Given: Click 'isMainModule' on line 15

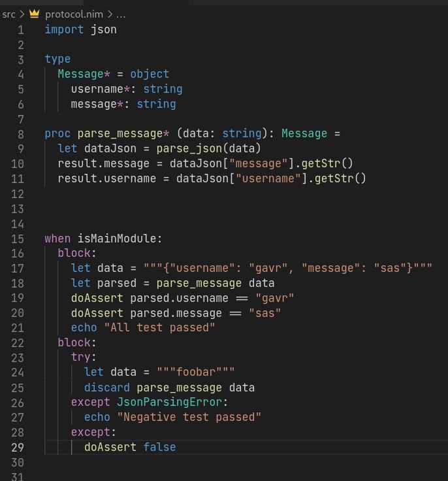Looking at the screenshot, I should [x=116, y=239].
